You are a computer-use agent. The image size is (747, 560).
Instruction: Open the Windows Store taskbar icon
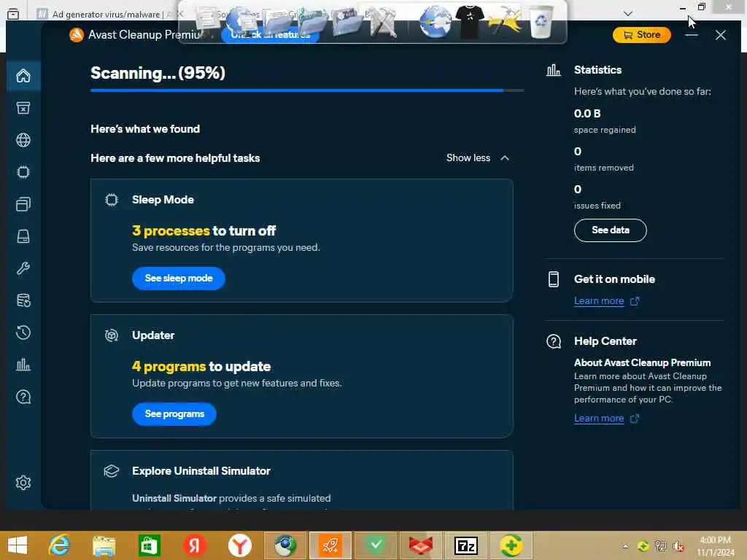tap(149, 545)
